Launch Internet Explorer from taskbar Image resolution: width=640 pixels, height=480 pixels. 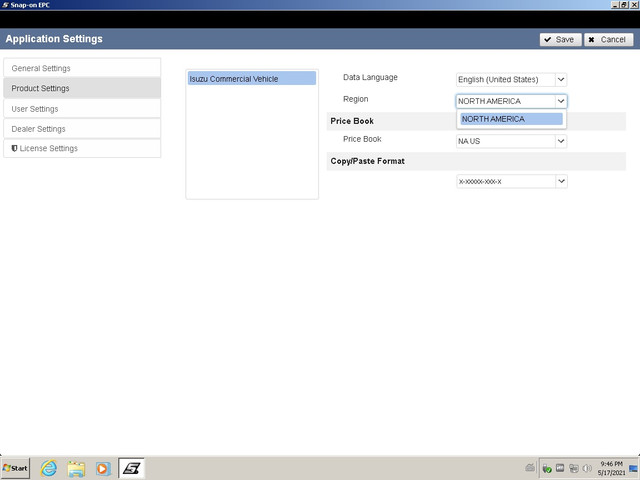pyautogui.click(x=49, y=468)
